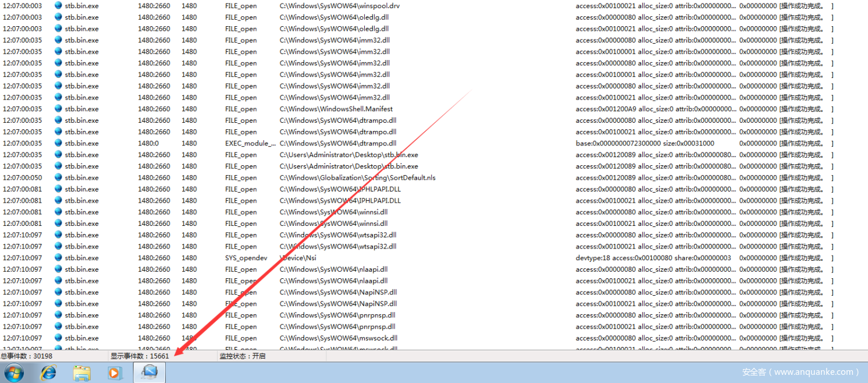Click devtype:18 access:0x00100080 details
This screenshot has height=383, width=868.
(653, 258)
